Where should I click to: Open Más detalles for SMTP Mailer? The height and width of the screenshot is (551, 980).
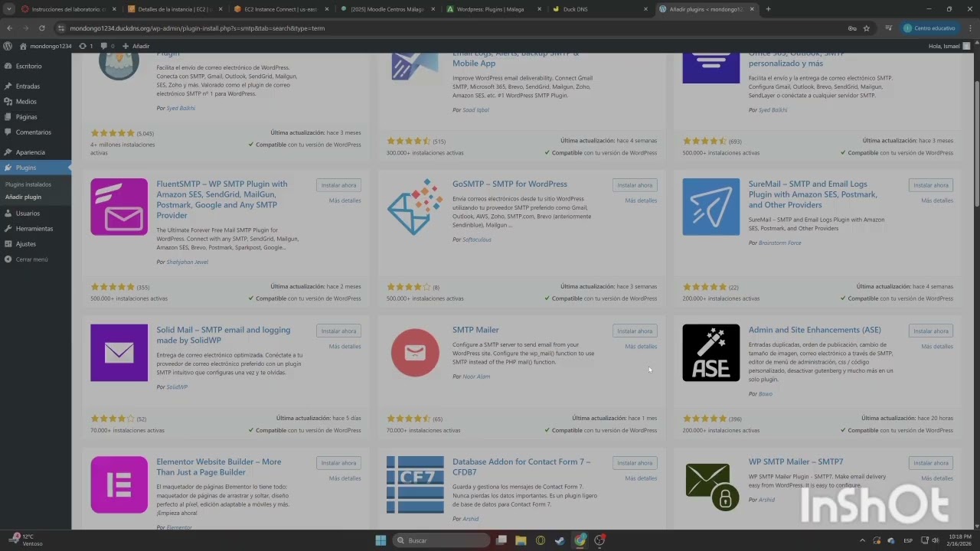[641, 347]
